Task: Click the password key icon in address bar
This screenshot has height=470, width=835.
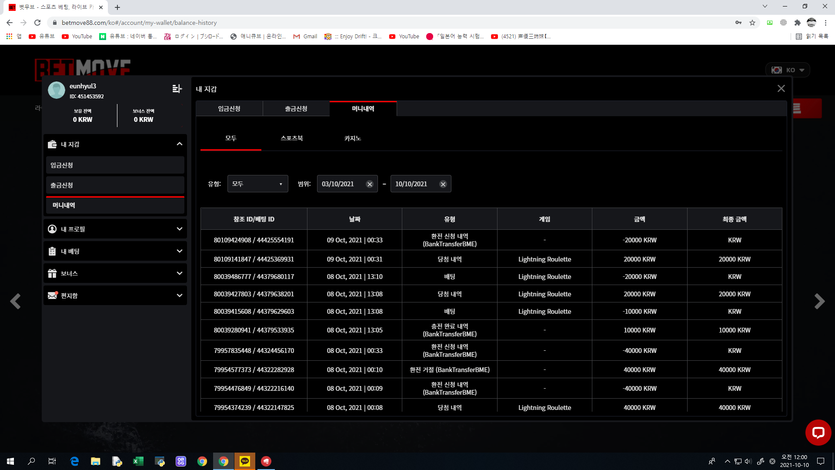Action: [x=738, y=23]
